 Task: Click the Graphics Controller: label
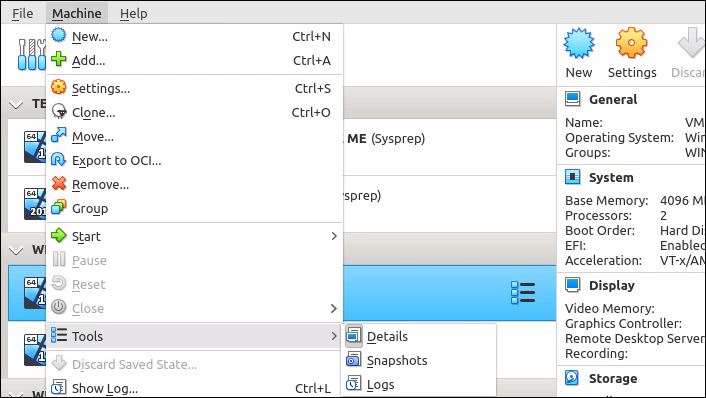tap(623, 323)
